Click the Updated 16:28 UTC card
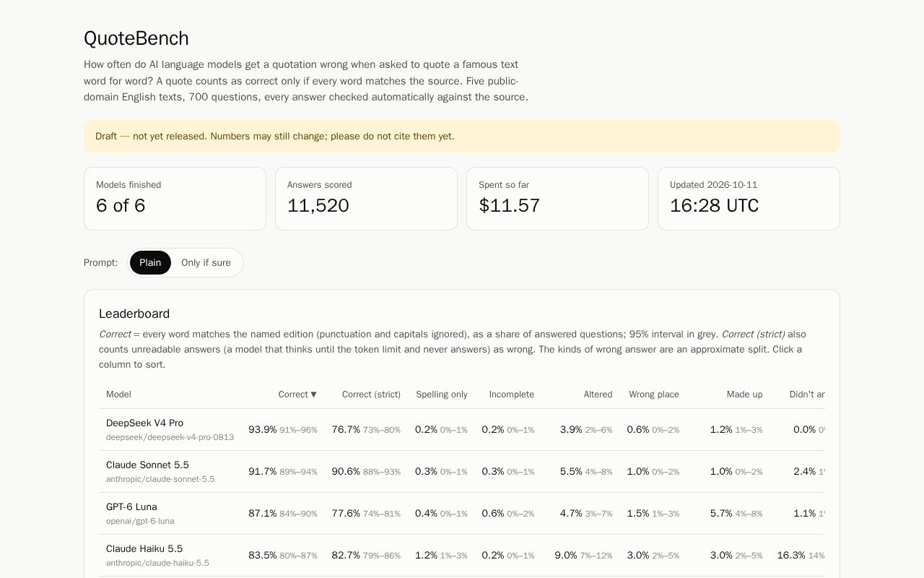The height and width of the screenshot is (578, 924). click(x=749, y=199)
